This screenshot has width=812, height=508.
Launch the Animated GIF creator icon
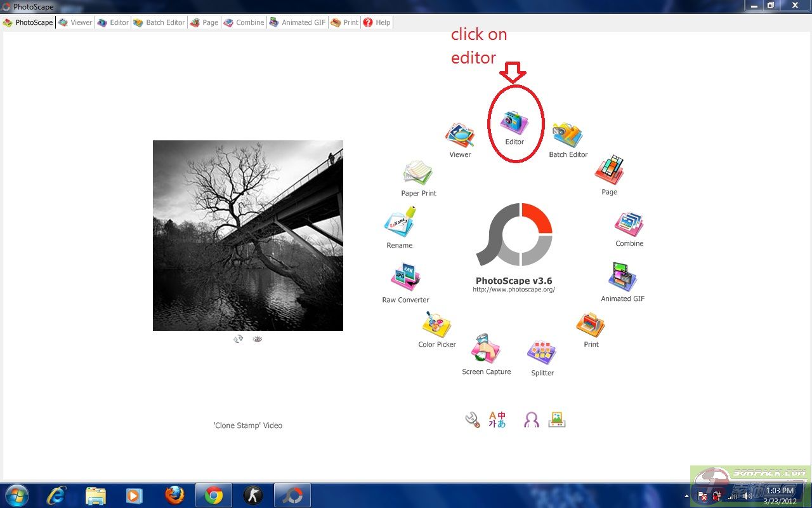(x=622, y=278)
